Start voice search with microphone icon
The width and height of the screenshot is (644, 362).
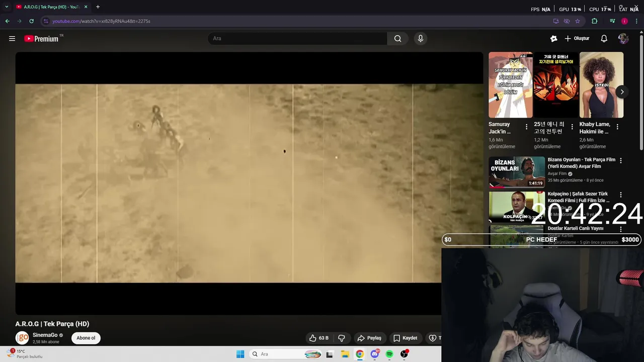pos(421,38)
